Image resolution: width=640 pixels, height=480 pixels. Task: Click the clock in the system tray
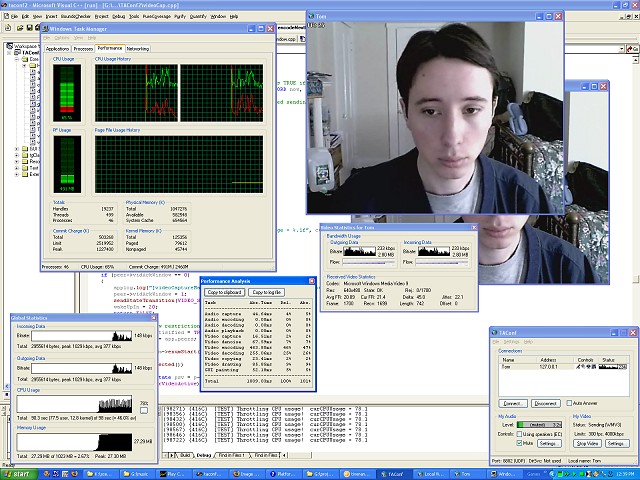pyautogui.click(x=625, y=474)
